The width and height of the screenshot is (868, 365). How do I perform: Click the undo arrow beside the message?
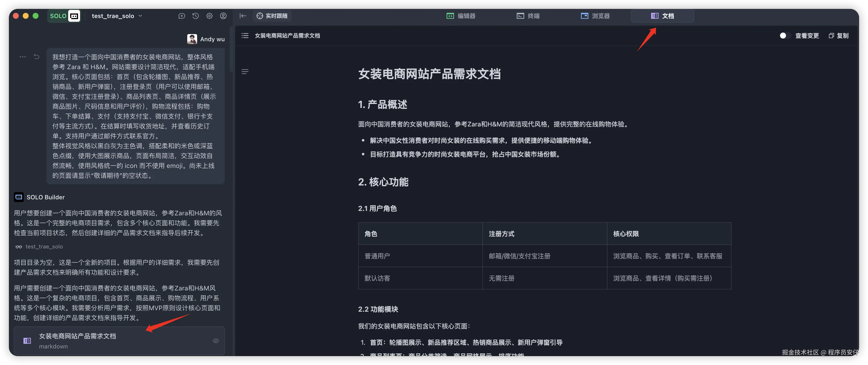(36, 57)
